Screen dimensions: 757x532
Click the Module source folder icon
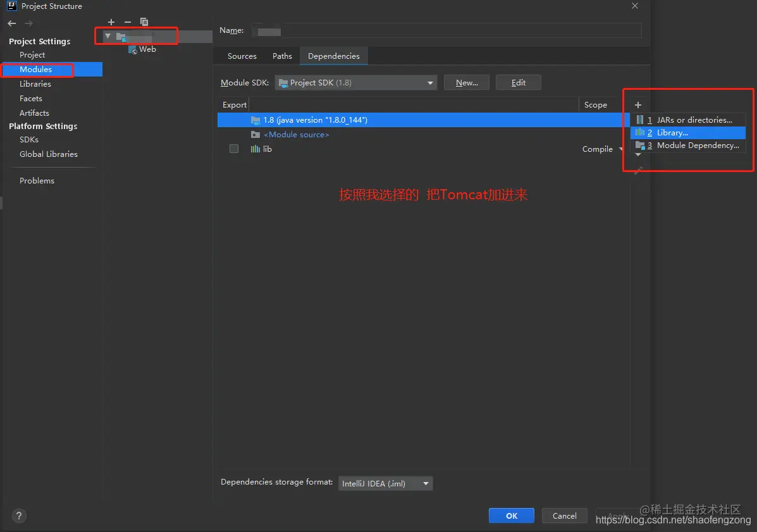pos(255,135)
